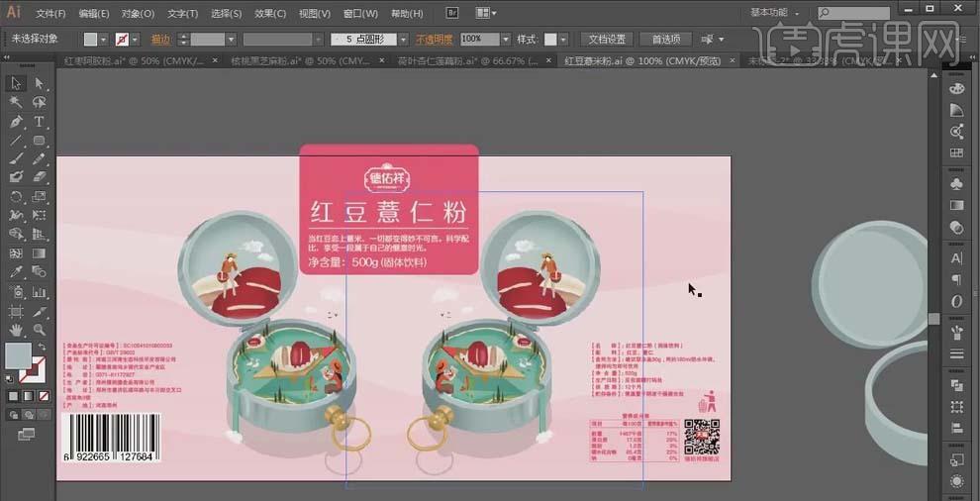Open the 文件(F) menu

pyautogui.click(x=51, y=13)
